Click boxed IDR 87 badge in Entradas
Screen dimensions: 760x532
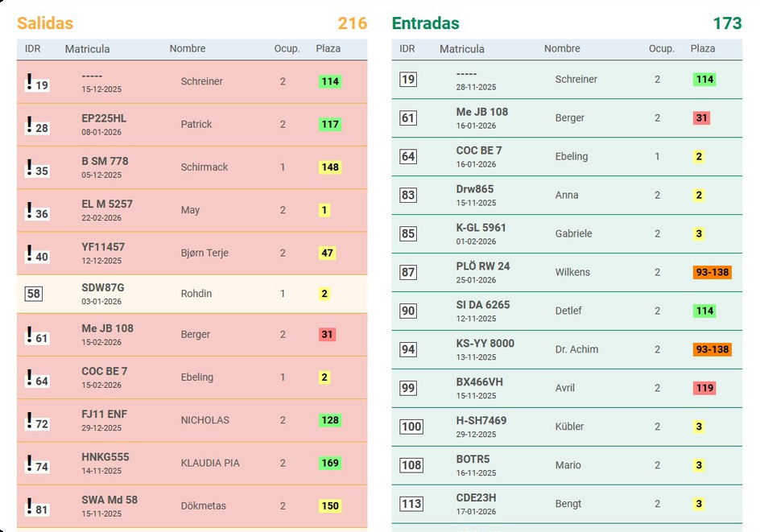tap(408, 273)
